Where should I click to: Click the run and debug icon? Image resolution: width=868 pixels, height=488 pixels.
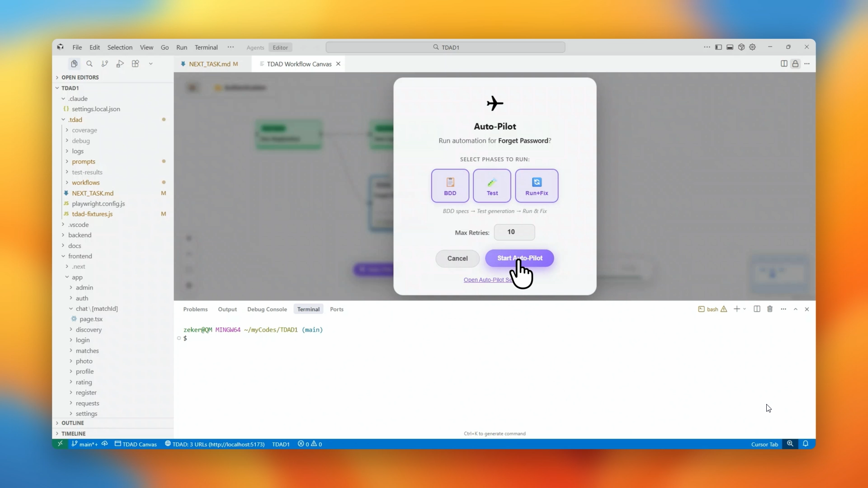(120, 64)
